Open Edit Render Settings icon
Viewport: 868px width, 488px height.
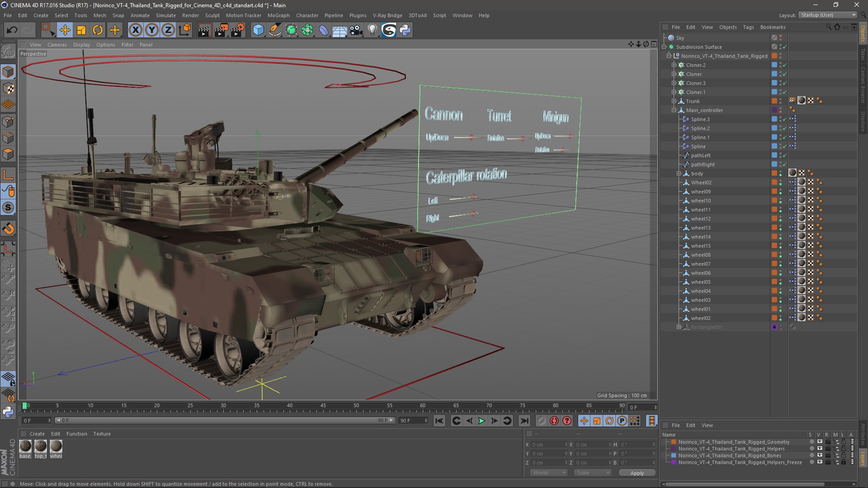point(238,30)
